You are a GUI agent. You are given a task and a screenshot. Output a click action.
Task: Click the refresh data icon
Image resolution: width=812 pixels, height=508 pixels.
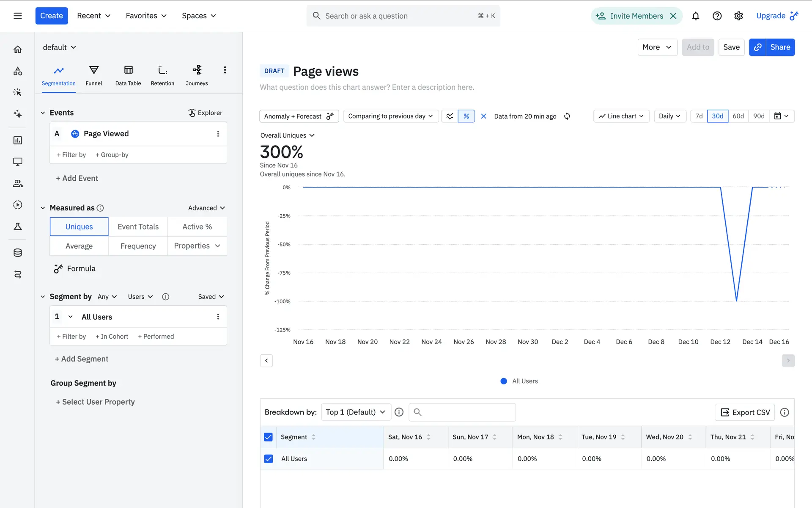tap(567, 116)
